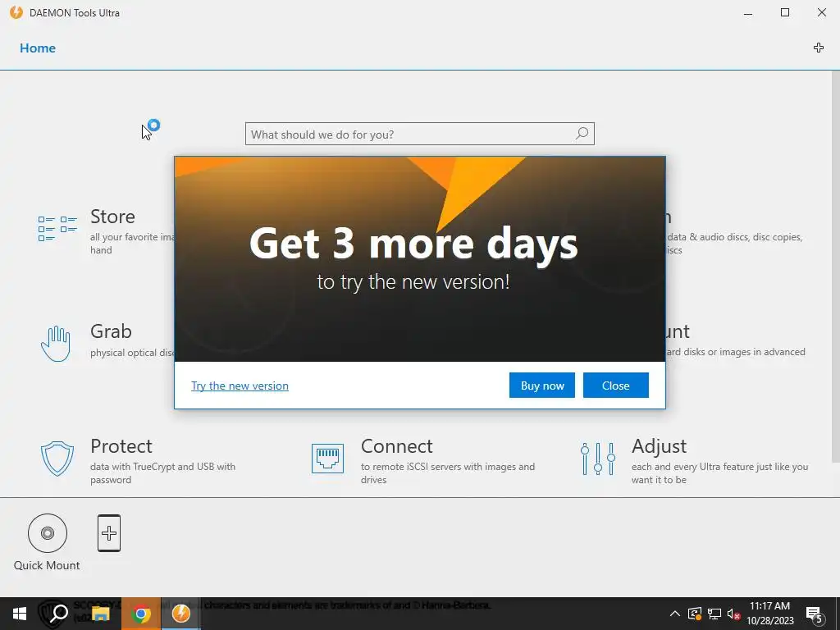Show hidden system tray icons
The width and height of the screenshot is (840, 630).
pyautogui.click(x=675, y=614)
